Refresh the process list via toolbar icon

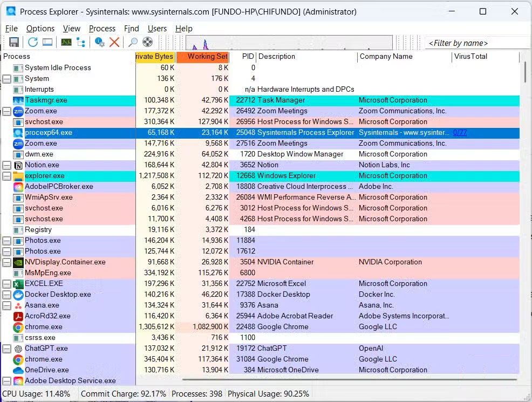33,42
